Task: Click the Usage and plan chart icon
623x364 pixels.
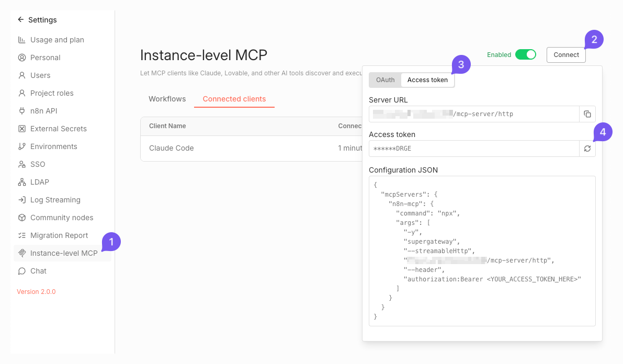Action: click(x=22, y=40)
